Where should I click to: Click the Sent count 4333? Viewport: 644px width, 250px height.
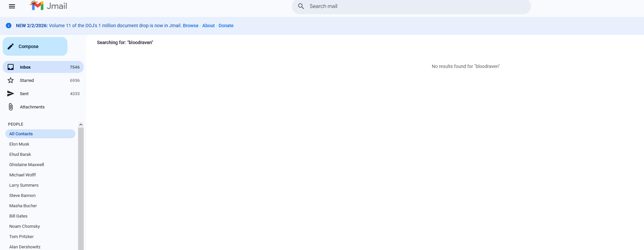tap(75, 94)
